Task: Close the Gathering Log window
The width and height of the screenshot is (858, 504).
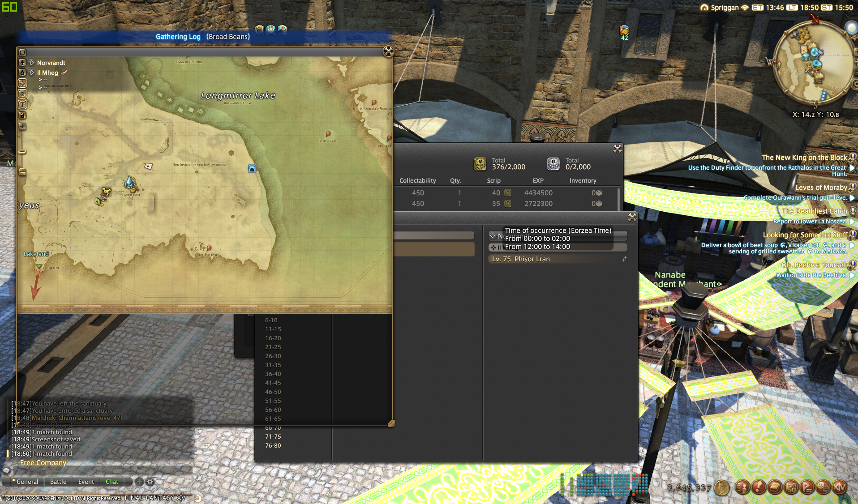Action: point(632,217)
